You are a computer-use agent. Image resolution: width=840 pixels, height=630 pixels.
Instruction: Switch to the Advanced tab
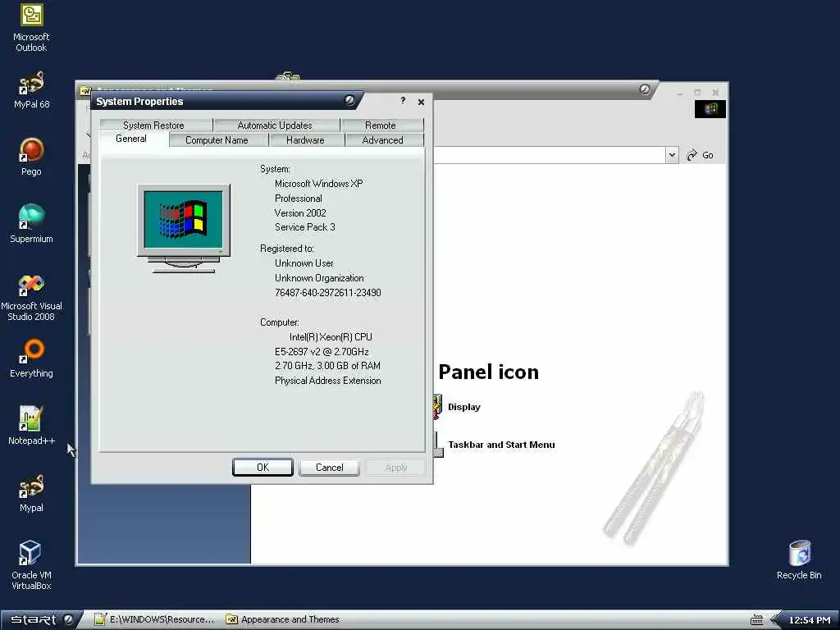pos(382,139)
